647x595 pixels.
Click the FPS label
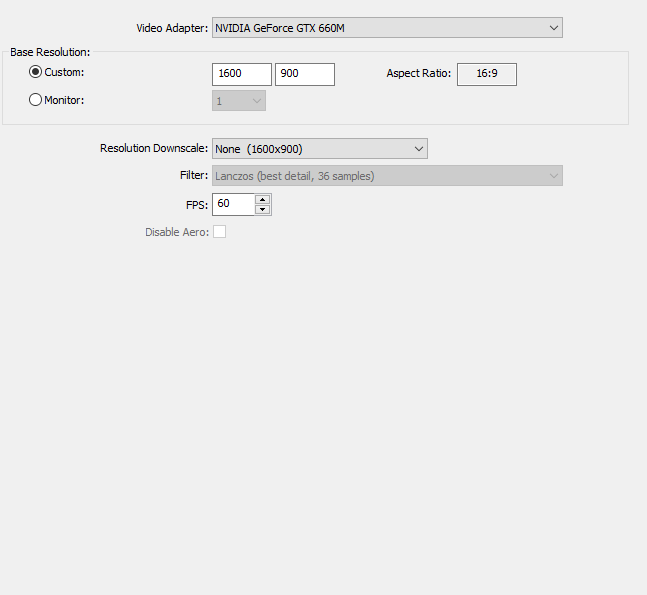[197, 205]
